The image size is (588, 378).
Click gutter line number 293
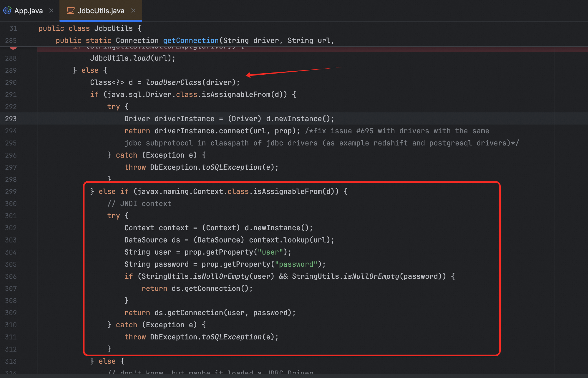11,119
